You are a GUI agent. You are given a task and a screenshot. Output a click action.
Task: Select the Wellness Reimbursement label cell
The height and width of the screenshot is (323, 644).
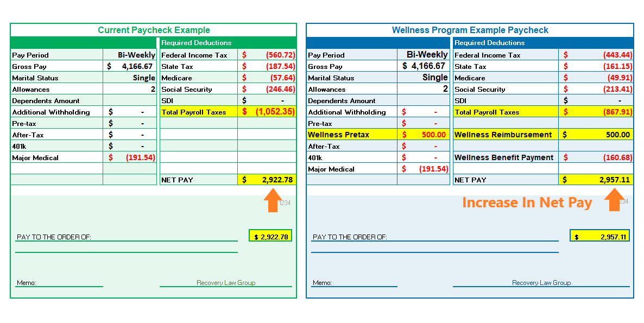[x=505, y=135]
